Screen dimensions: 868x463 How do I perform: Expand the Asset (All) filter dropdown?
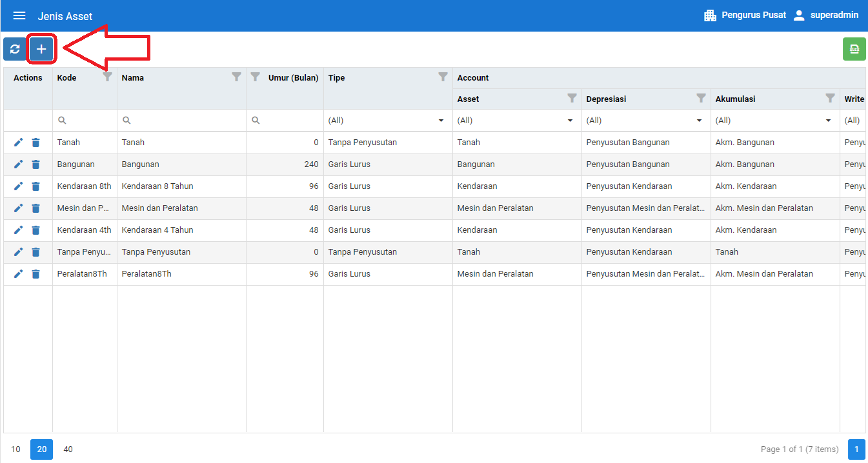[x=516, y=121]
